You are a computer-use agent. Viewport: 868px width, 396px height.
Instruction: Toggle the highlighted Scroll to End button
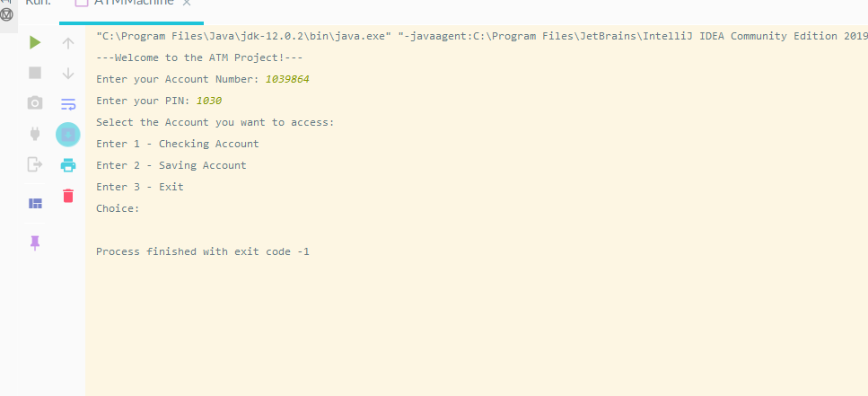(x=68, y=134)
